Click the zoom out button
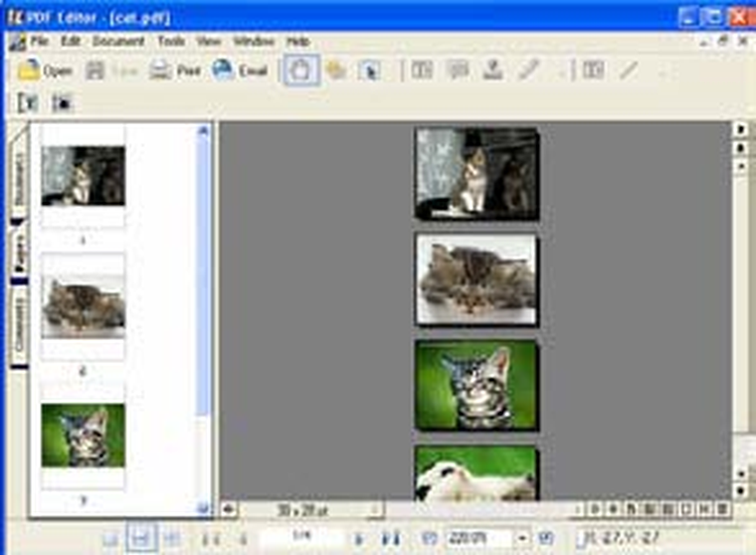756x555 pixels. tap(429, 538)
